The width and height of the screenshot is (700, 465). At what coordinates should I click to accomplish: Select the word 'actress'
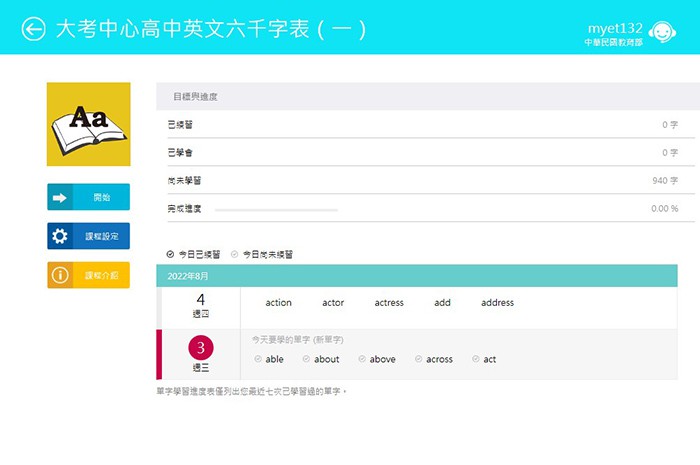coord(389,303)
